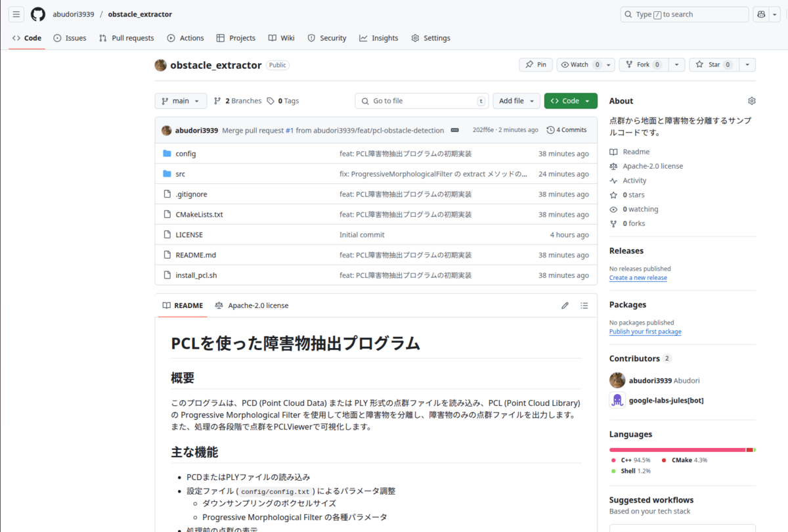Open the install_pcl.sh file
The image size is (788, 532).
196,276
